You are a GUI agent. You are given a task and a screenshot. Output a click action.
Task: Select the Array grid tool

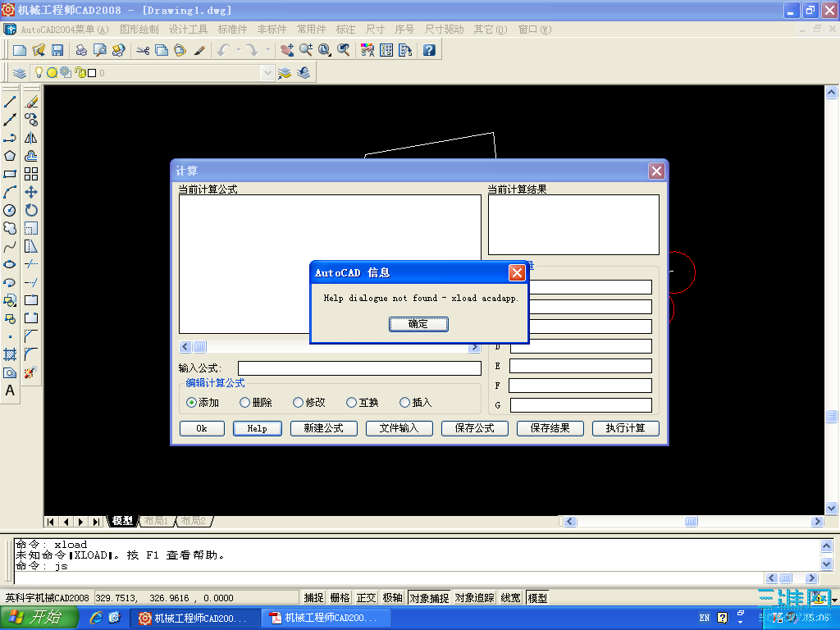(x=31, y=174)
